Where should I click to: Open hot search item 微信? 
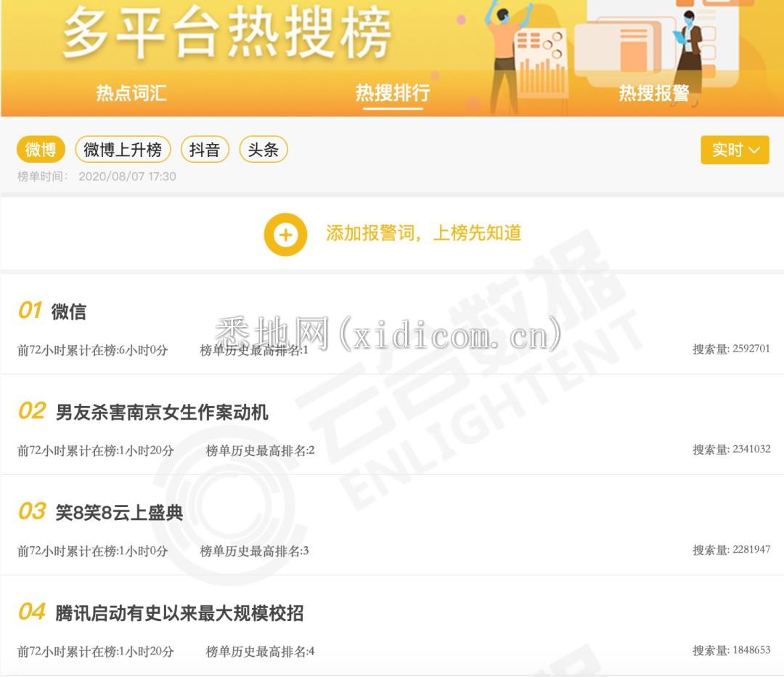click(68, 312)
